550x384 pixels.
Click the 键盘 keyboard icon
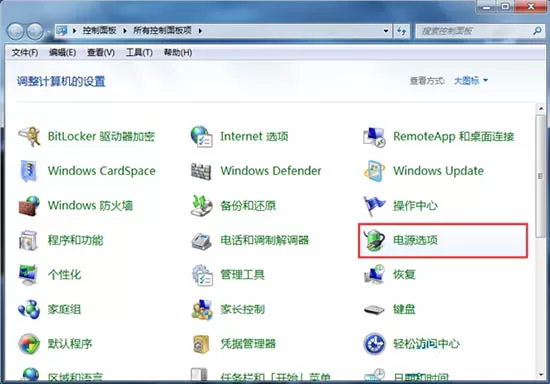[x=374, y=310]
